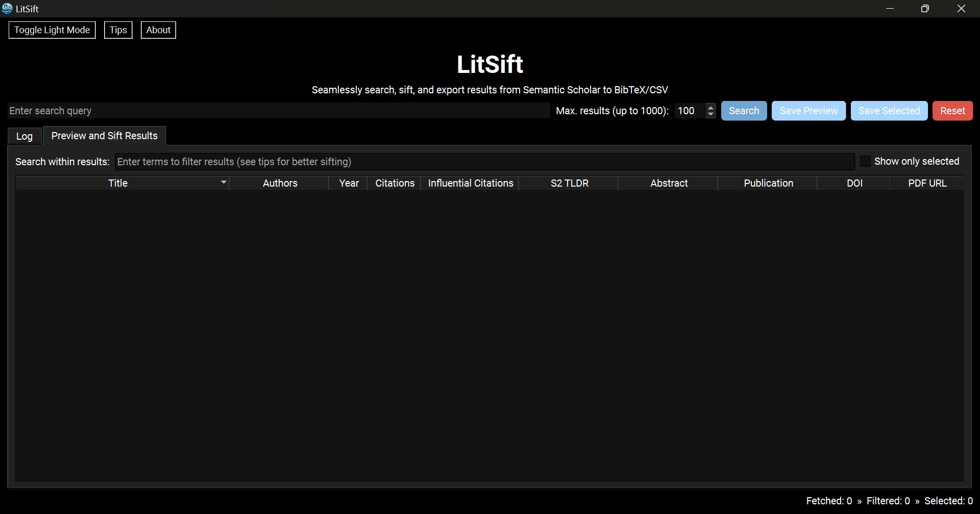Open the About dialog
This screenshot has height=514, width=980.
[x=158, y=30]
